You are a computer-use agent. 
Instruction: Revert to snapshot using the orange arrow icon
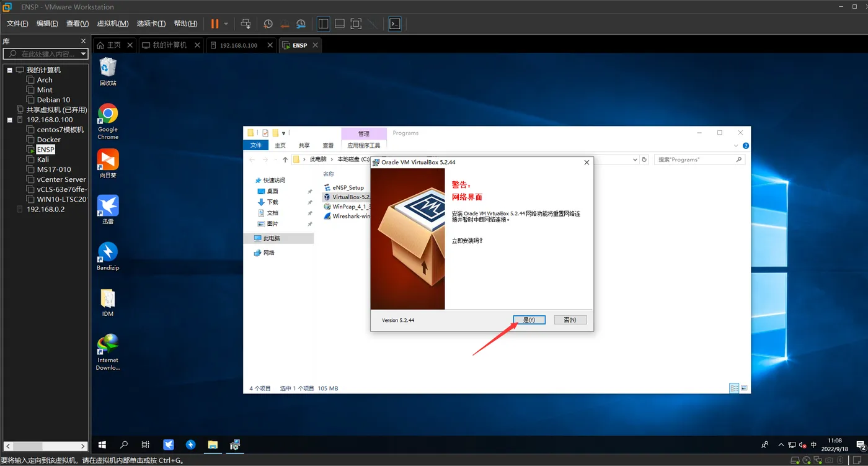pos(285,24)
